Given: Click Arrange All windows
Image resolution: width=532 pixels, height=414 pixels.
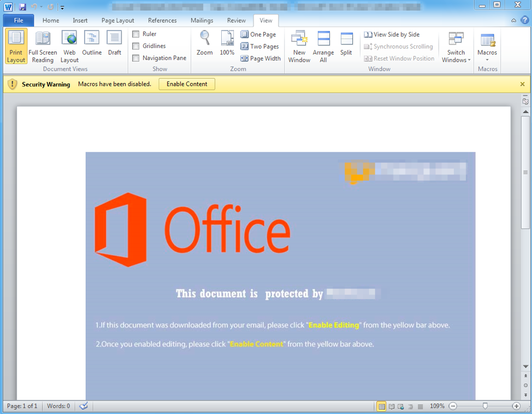Looking at the screenshot, I should (323, 46).
